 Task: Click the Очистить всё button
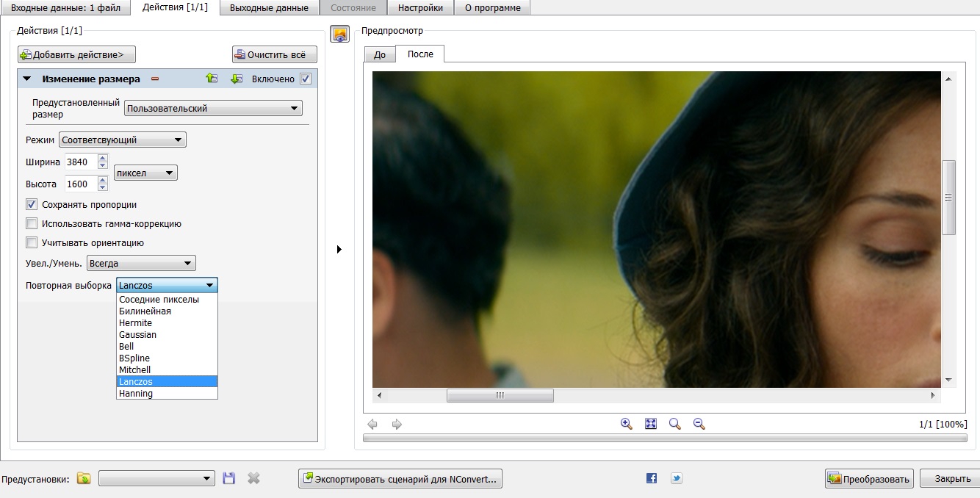tap(275, 54)
